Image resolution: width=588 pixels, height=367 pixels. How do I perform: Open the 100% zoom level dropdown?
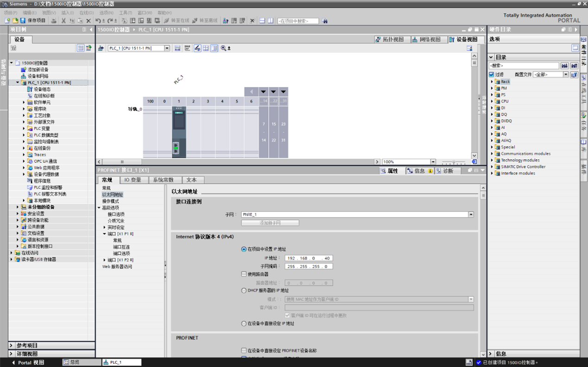[433, 162]
